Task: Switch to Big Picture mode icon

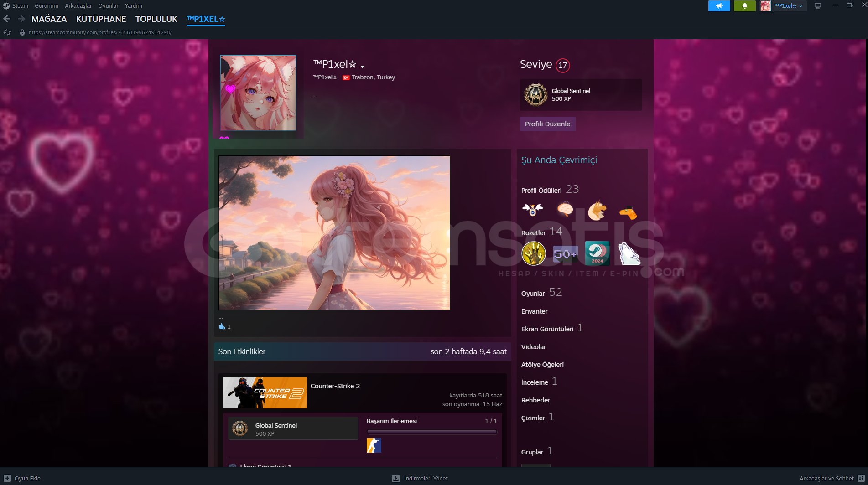Action: [x=818, y=6]
